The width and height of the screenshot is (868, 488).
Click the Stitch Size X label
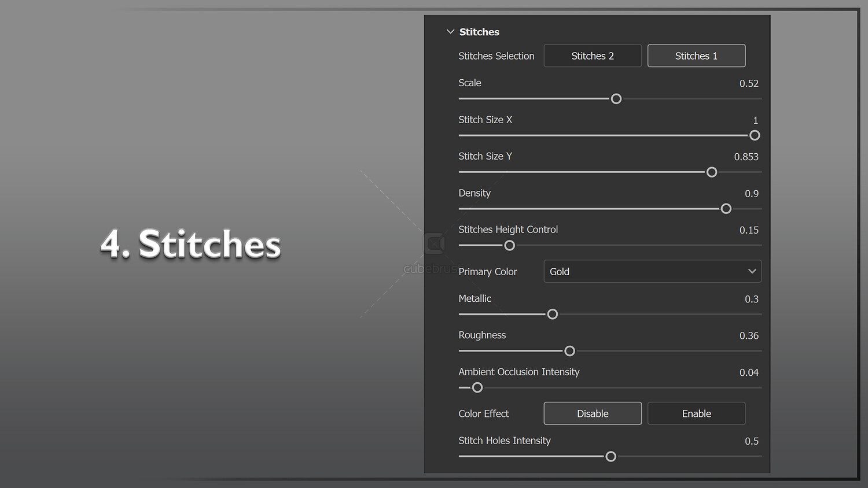coord(486,120)
